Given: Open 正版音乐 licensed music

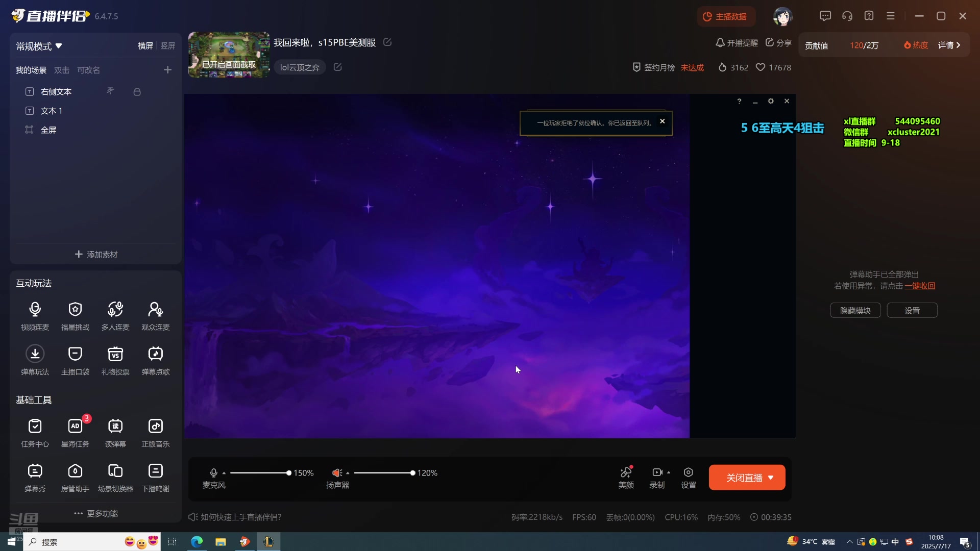Looking at the screenshot, I should point(156,433).
